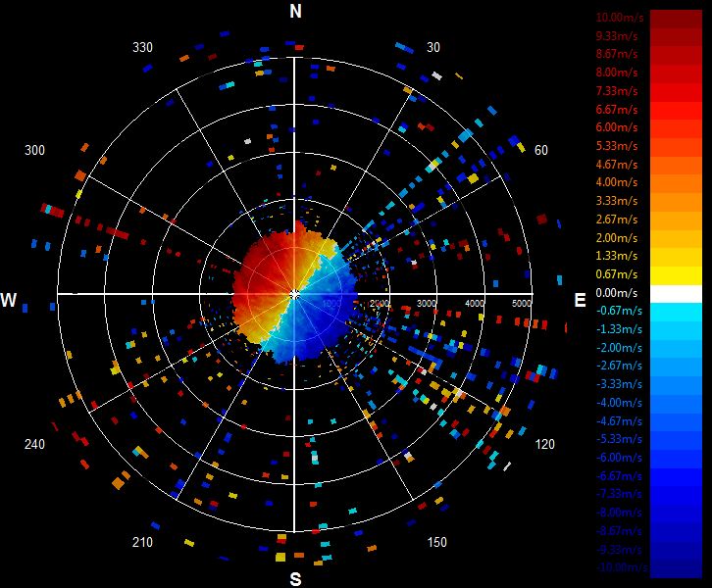Click the 120 degree azimuth label
The image size is (712, 588).
coord(545,444)
